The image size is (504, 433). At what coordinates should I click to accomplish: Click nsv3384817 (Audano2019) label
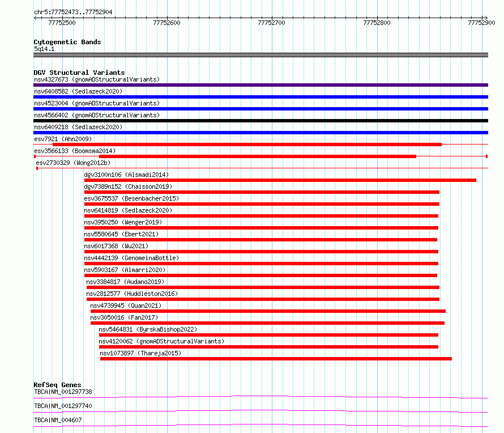(125, 282)
